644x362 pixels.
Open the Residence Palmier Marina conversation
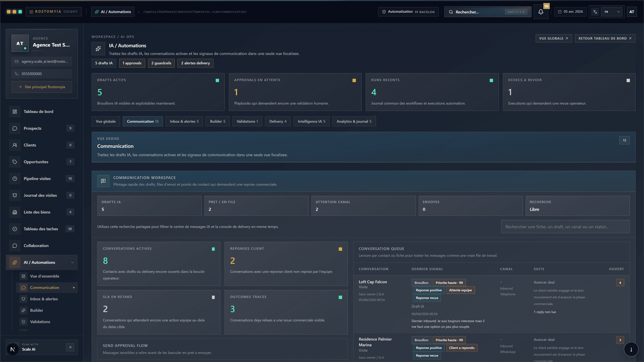pyautogui.click(x=375, y=342)
